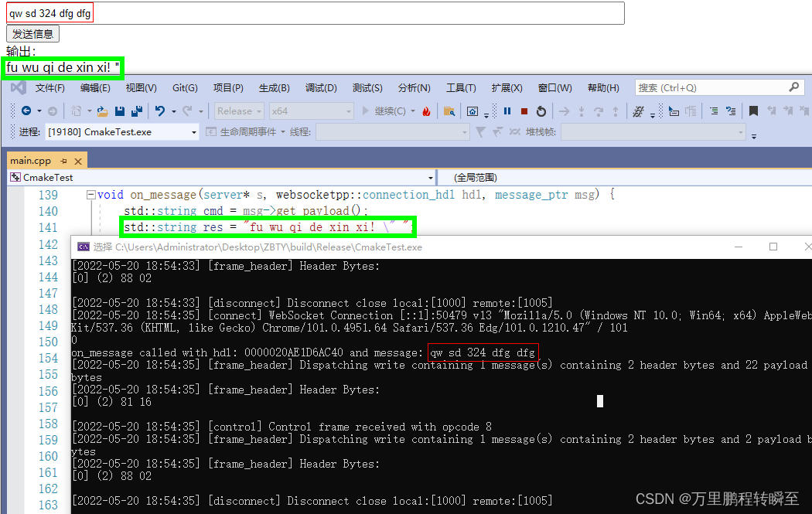812x514 pixels.
Task: Open the 视图(V) menu
Action: coord(141,87)
